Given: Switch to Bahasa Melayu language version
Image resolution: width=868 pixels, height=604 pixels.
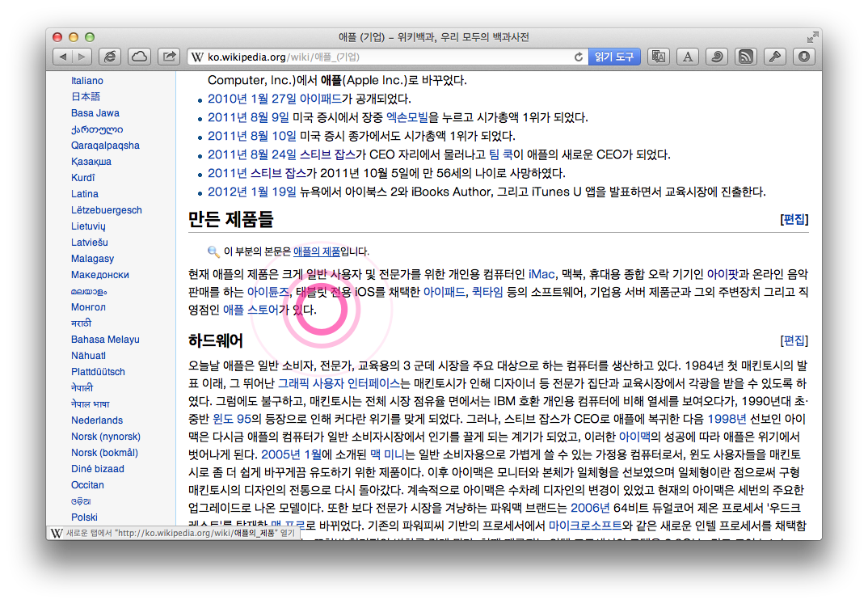Looking at the screenshot, I should [x=105, y=340].
